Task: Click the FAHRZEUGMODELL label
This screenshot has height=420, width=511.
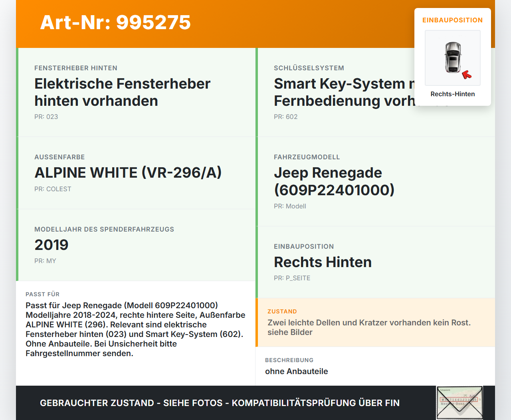Action: click(307, 157)
